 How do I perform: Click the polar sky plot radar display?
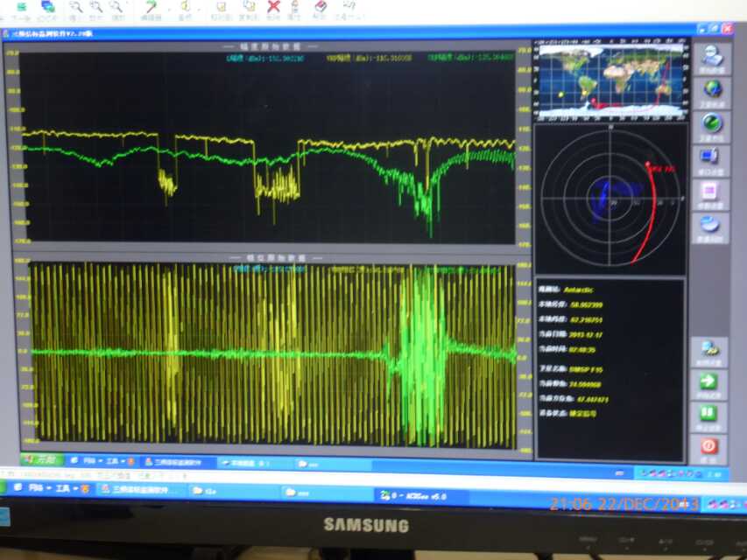[610, 199]
